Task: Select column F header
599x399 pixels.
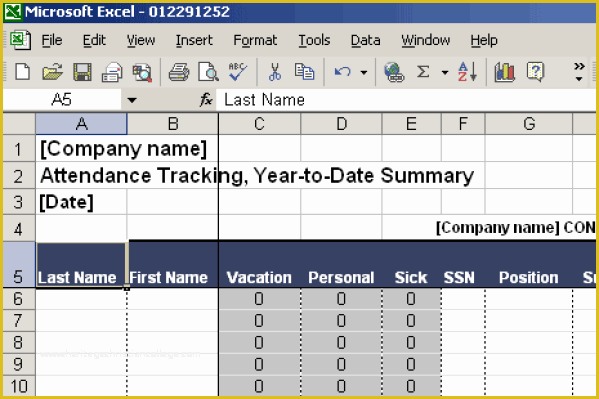Action: click(x=463, y=123)
